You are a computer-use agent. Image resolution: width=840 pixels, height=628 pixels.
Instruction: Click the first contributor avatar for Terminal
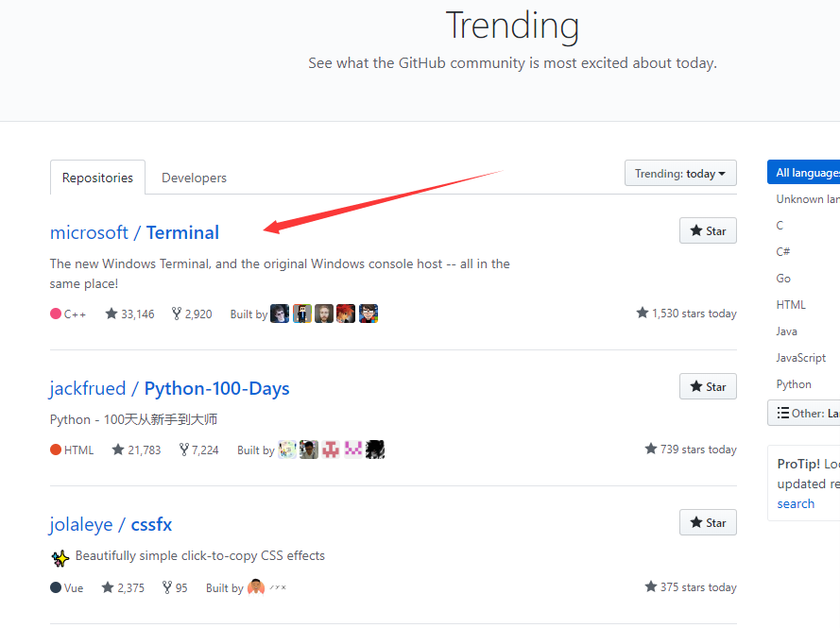[280, 313]
